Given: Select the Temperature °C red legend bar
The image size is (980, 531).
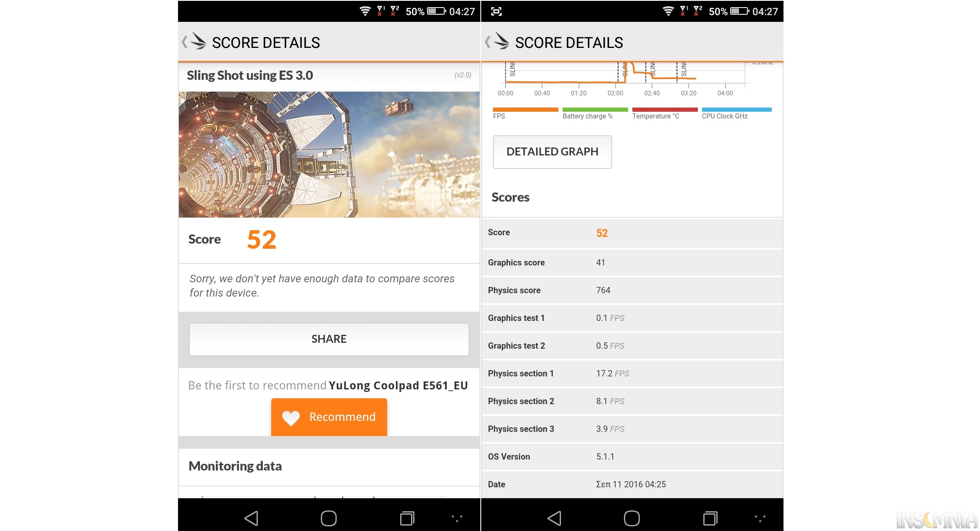Looking at the screenshot, I should click(665, 110).
